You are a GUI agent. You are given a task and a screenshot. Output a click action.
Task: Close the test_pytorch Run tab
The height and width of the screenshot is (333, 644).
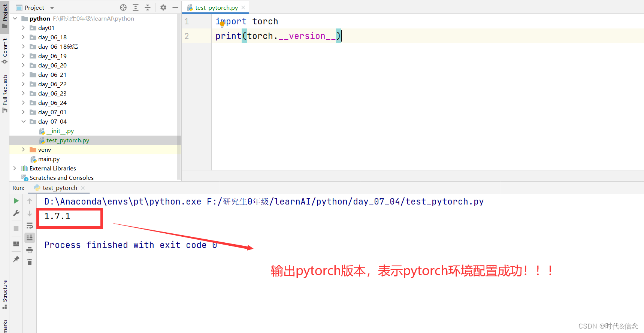tap(83, 188)
